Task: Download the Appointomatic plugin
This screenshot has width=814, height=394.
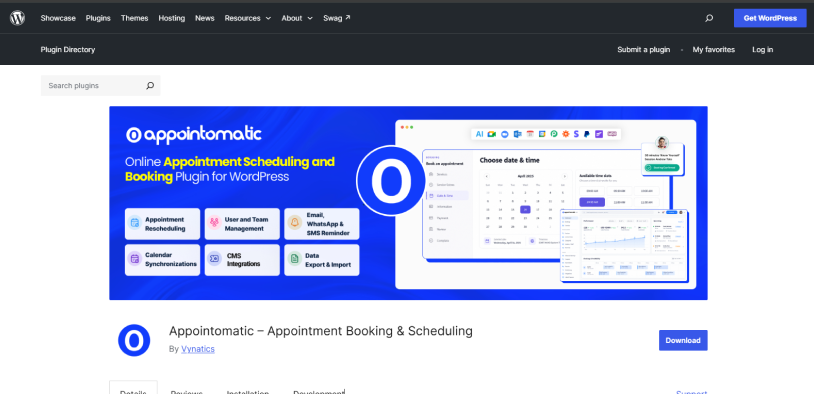Action: 683,341
